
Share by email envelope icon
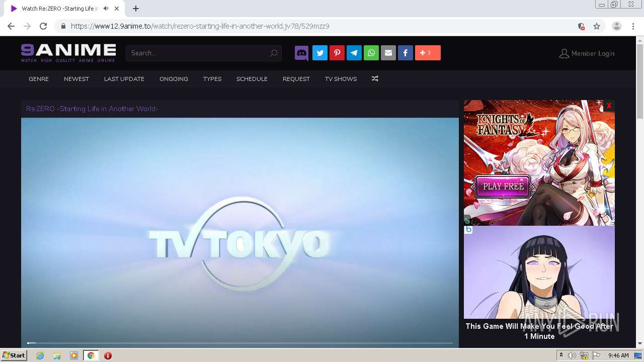[388, 53]
